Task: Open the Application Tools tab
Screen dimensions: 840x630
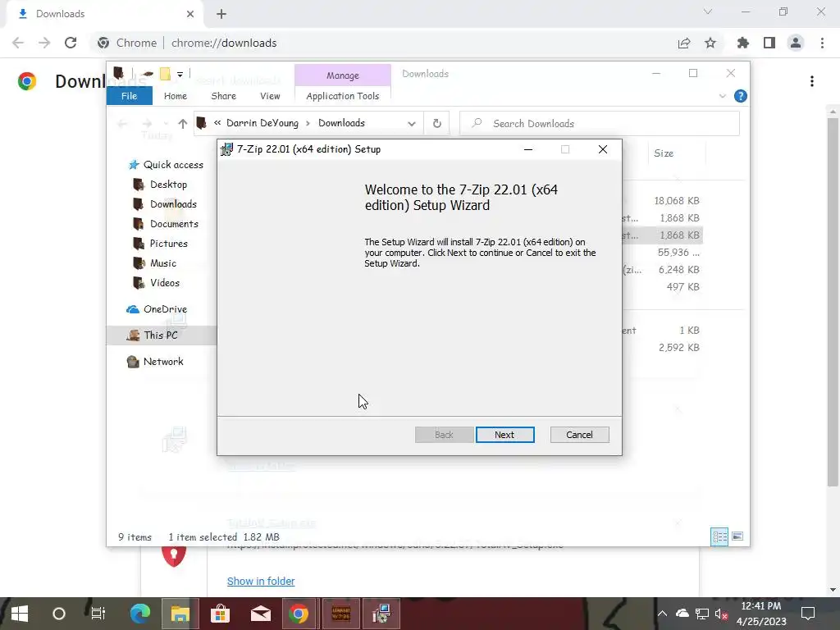Action: [x=343, y=96]
